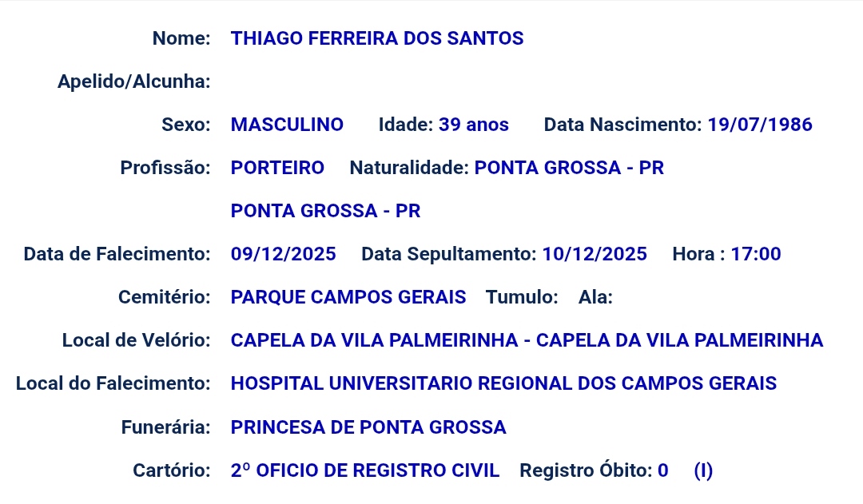Click the Ala label
863x504 pixels.
click(x=595, y=297)
